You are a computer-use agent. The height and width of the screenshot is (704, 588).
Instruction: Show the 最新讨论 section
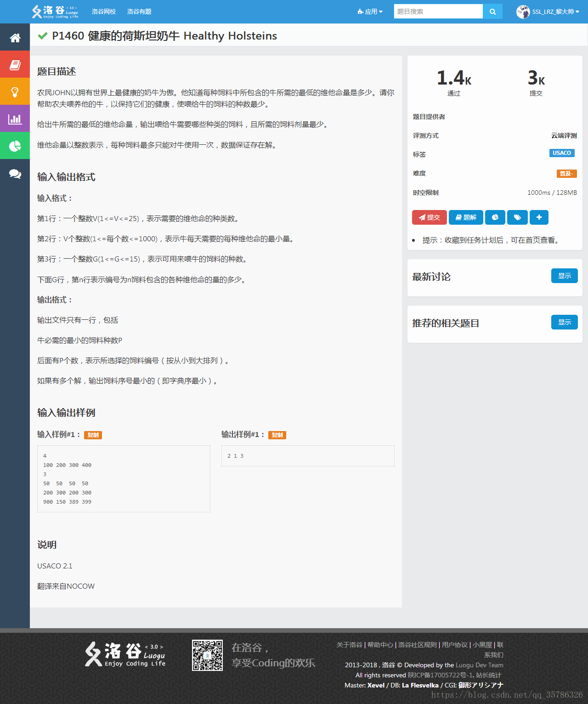(x=565, y=276)
